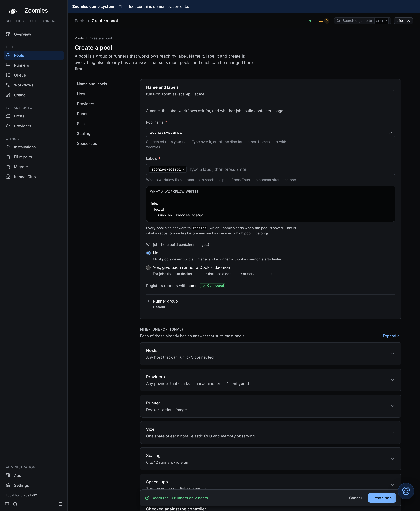Click the Hosts drive icon in sidebar
This screenshot has height=511, width=420.
click(x=8, y=116)
